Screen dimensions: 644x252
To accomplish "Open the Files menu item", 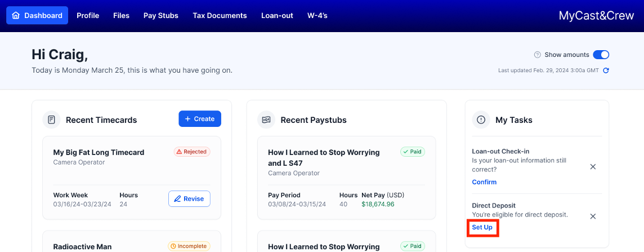I will (x=121, y=16).
